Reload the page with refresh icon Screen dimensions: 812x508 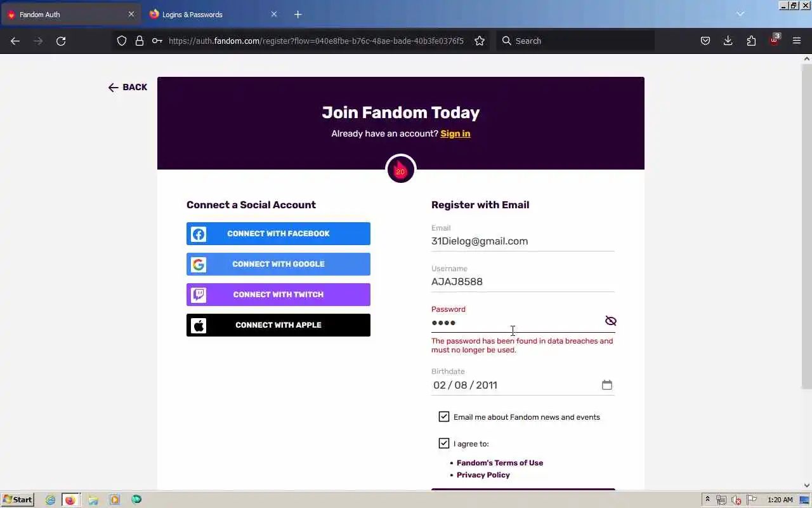click(61, 41)
